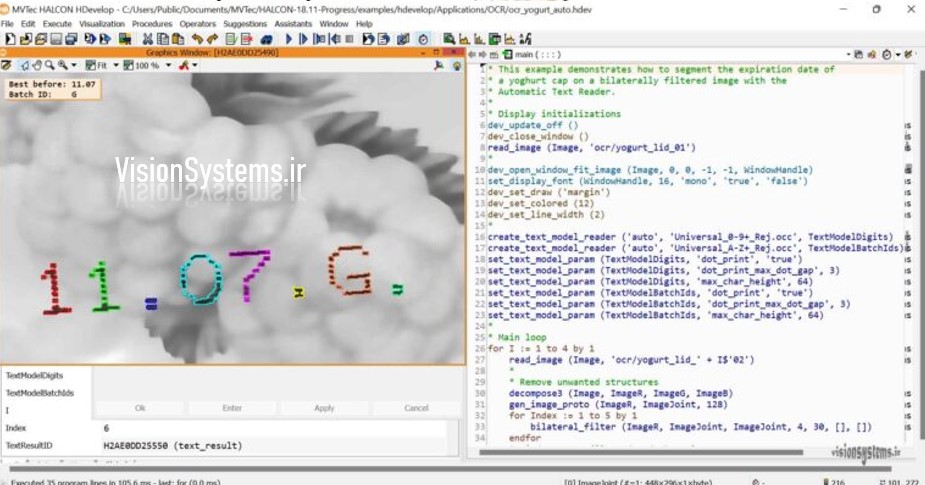
Task: Click the Enter button
Action: click(232, 408)
